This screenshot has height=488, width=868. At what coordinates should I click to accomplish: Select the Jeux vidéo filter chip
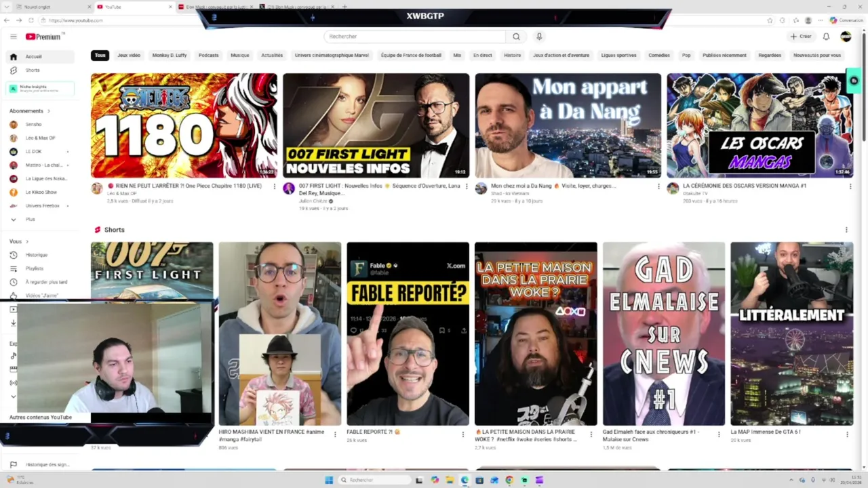pos(129,56)
